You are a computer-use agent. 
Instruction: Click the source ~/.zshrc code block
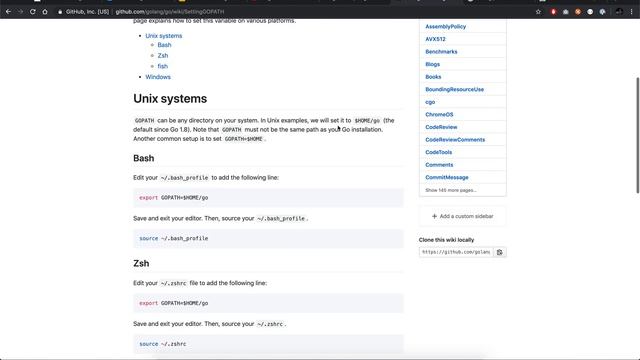pyautogui.click(x=268, y=344)
